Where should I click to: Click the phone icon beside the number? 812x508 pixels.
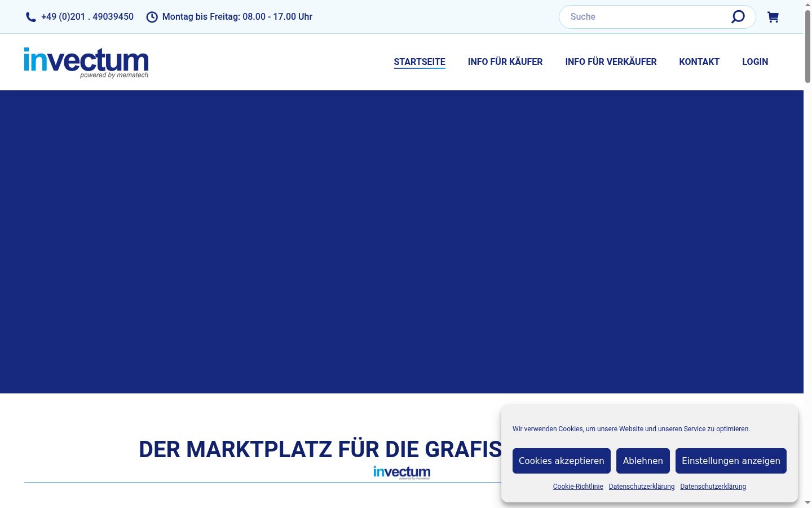(31, 17)
